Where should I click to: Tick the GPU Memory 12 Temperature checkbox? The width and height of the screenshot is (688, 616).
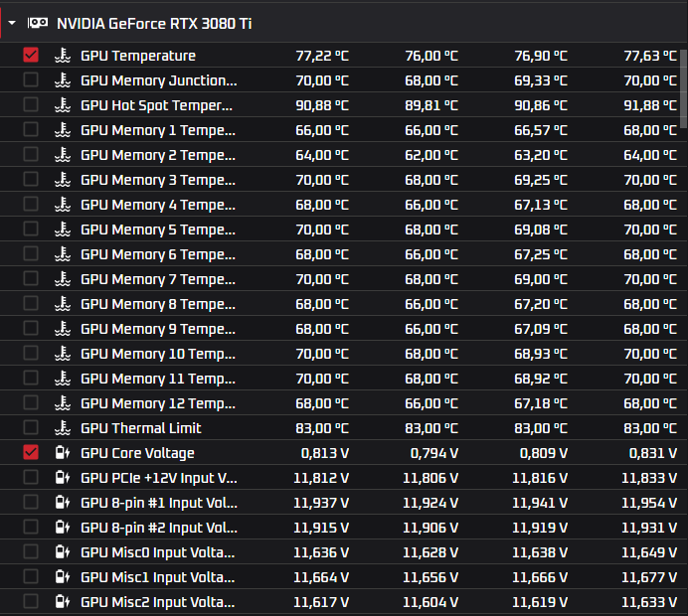[x=31, y=403]
